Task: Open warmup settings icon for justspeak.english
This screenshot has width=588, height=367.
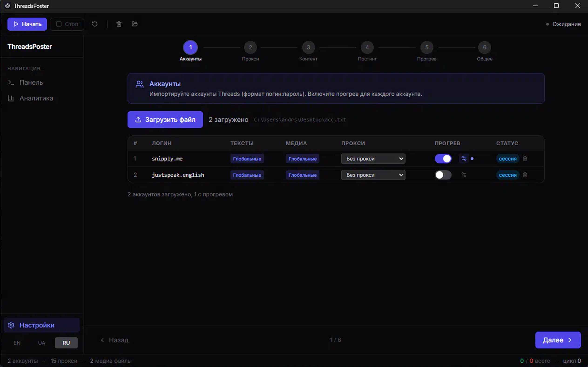Action: (x=464, y=175)
